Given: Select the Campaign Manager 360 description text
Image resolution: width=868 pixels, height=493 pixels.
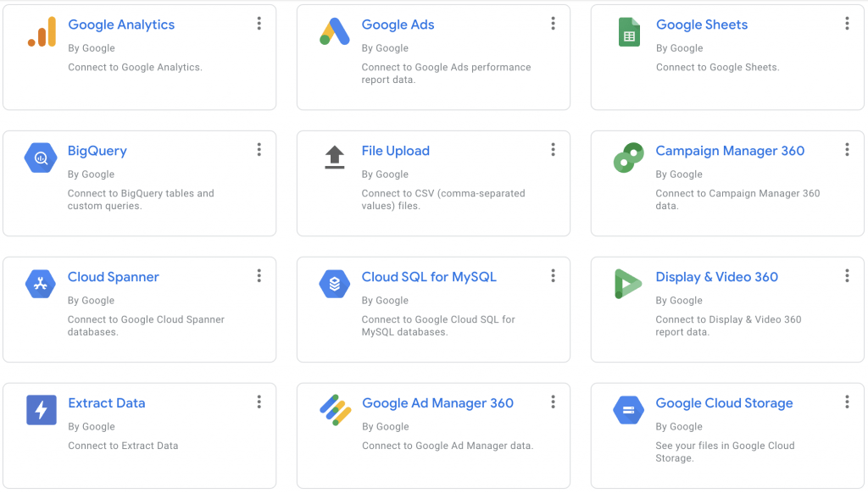Looking at the screenshot, I should tap(737, 199).
